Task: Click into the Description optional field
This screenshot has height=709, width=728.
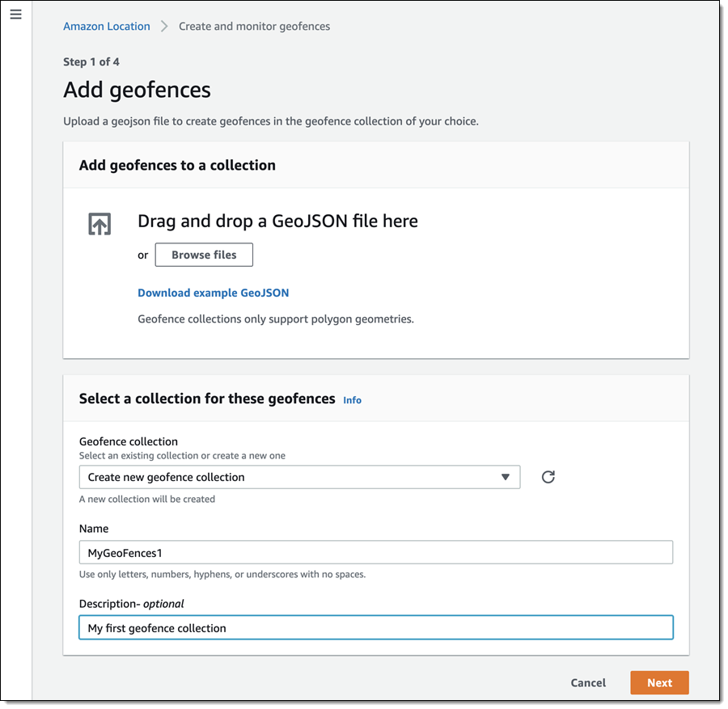Action: [376, 628]
